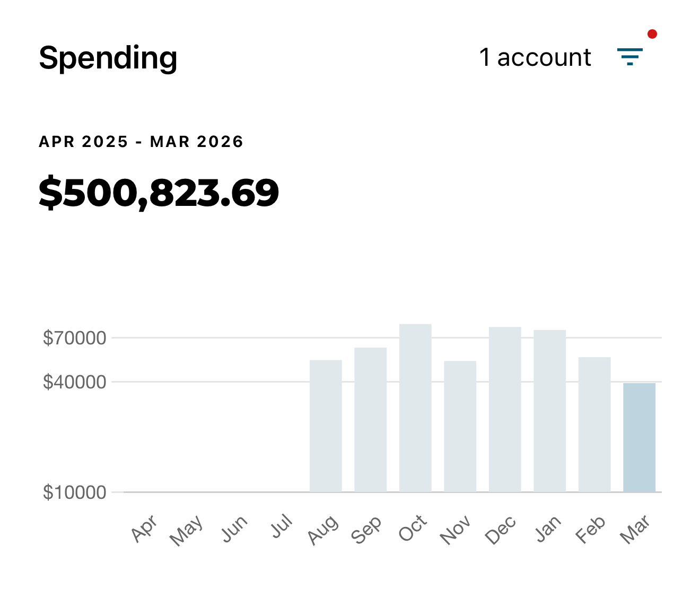Click the $500,823.69 total amount

point(159,193)
